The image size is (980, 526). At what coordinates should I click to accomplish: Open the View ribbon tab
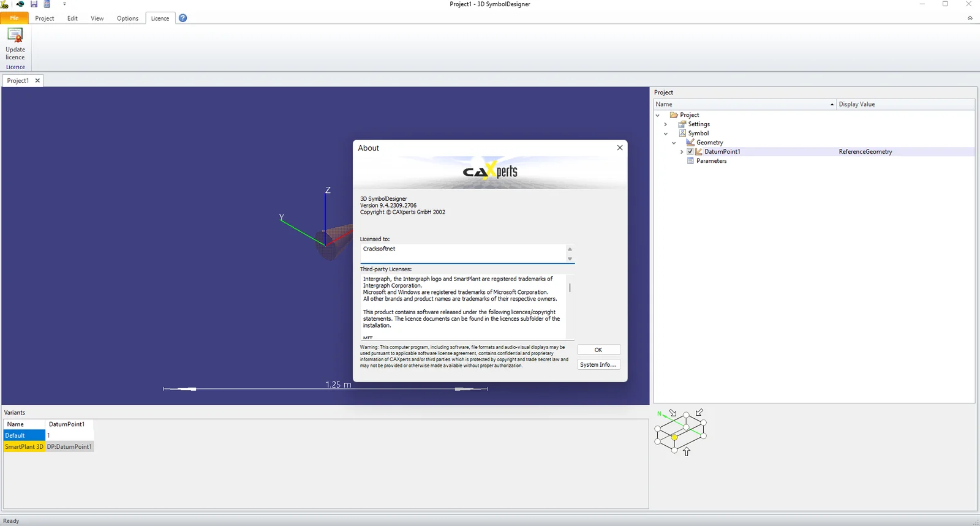(97, 18)
